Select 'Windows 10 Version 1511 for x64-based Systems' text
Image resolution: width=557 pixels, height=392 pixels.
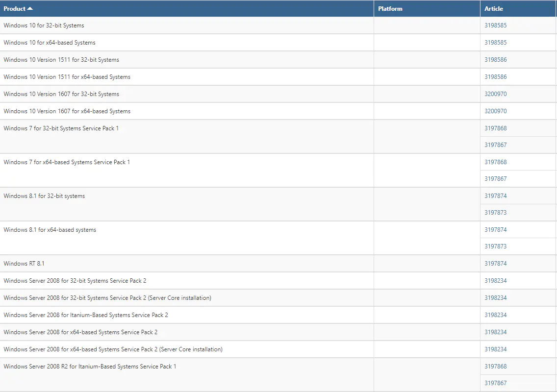click(x=67, y=77)
